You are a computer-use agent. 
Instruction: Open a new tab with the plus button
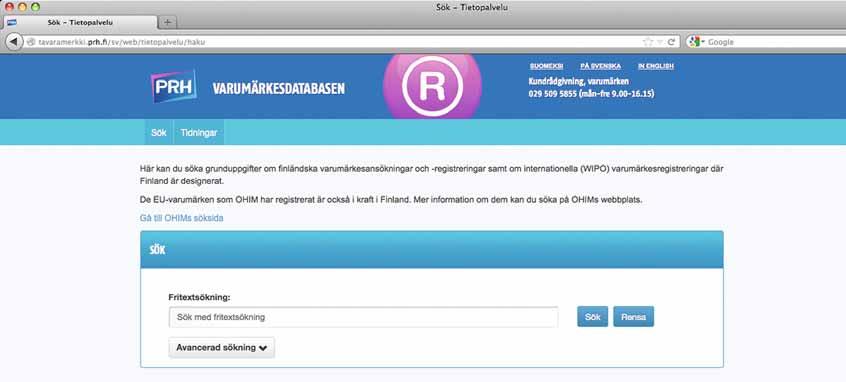pos(167,22)
